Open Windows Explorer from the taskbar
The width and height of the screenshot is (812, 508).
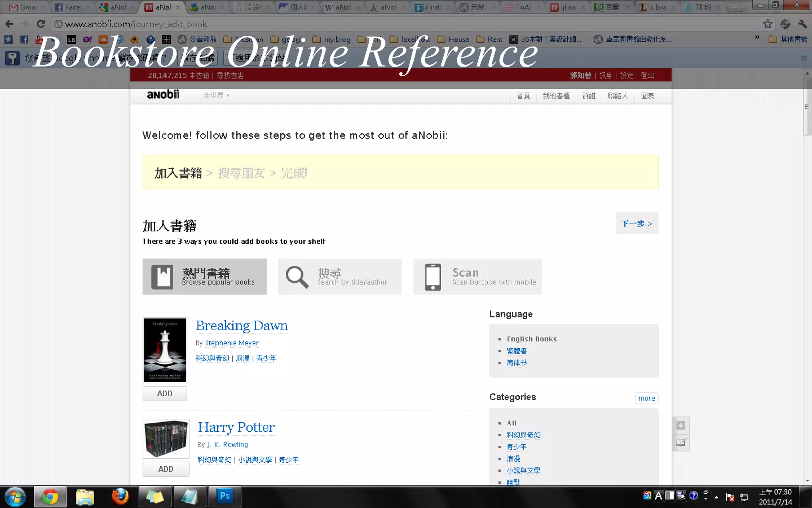[x=85, y=496]
